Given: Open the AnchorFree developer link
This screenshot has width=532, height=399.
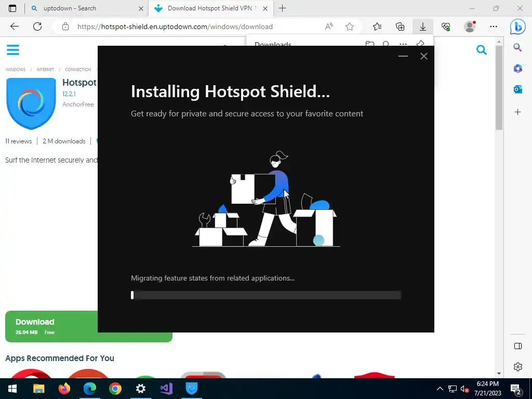Looking at the screenshot, I should click(x=78, y=104).
